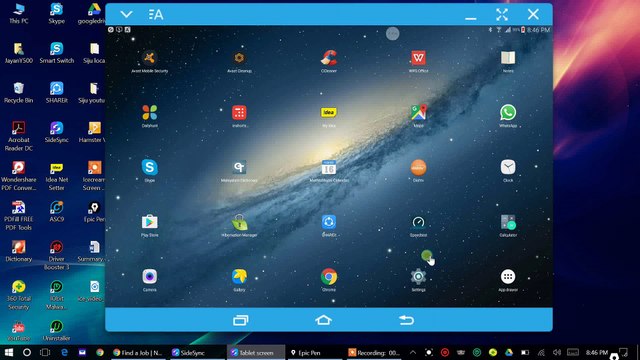Open Uninstaller desktop shortcut
The image size is (640, 360).
pos(56,331)
